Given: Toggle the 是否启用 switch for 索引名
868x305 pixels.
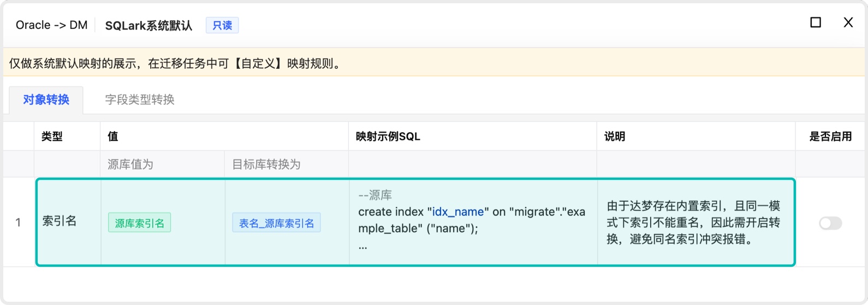Looking at the screenshot, I should pyautogui.click(x=830, y=222).
